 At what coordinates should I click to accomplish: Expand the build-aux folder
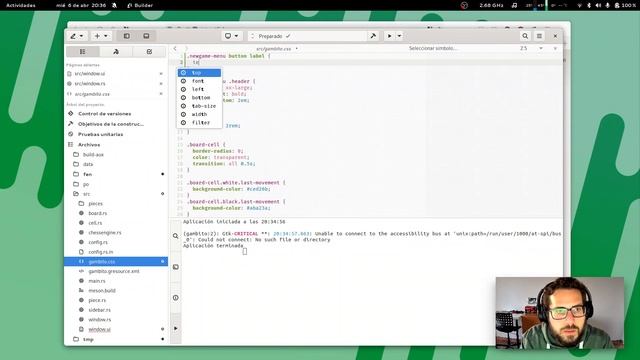click(93, 155)
